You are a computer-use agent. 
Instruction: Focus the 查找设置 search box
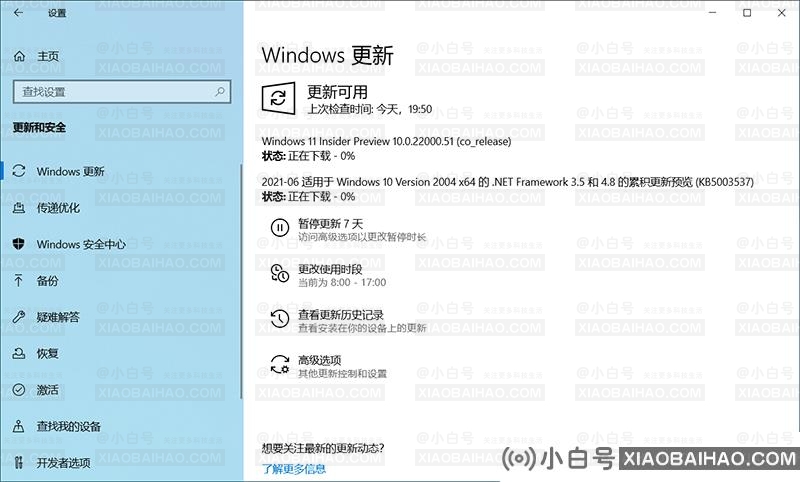tap(122, 92)
